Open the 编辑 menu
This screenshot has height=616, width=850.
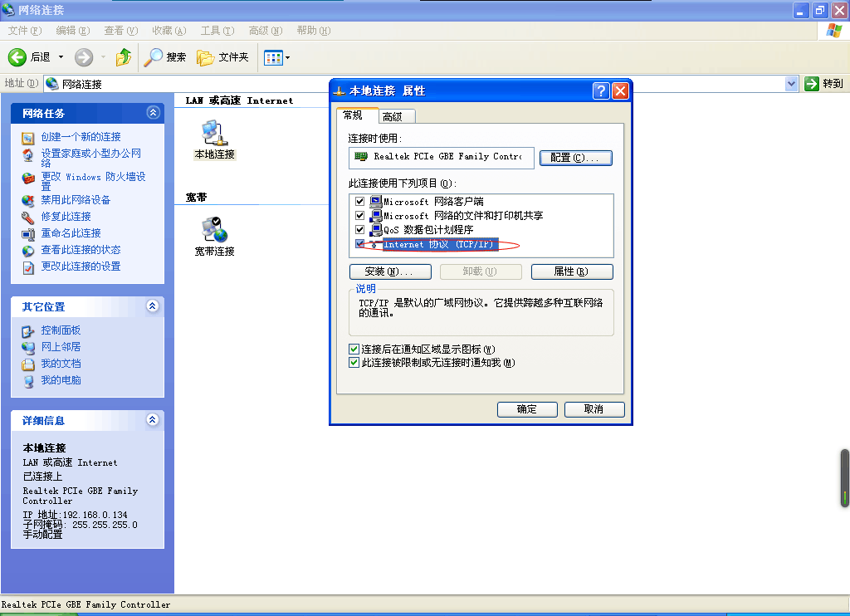click(73, 31)
